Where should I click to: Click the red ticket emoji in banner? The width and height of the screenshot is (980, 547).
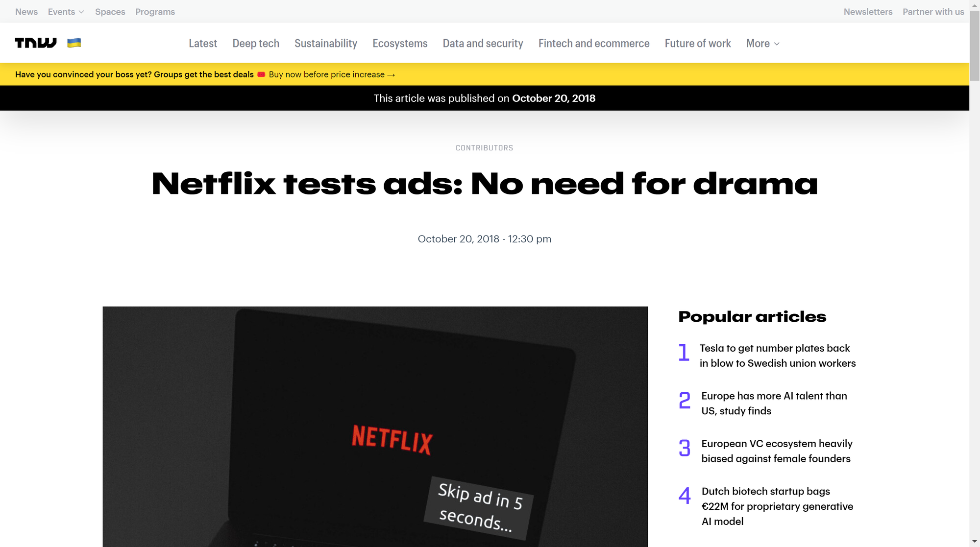point(261,74)
